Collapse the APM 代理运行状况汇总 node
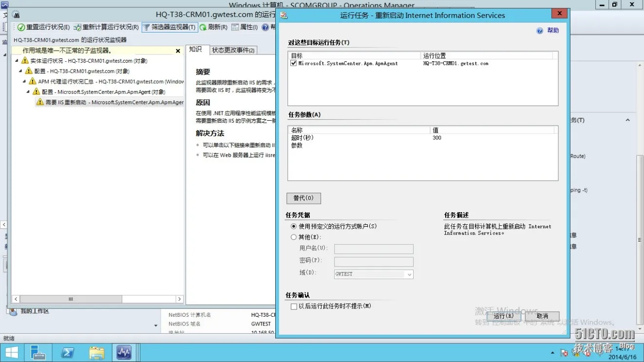 coord(25,81)
